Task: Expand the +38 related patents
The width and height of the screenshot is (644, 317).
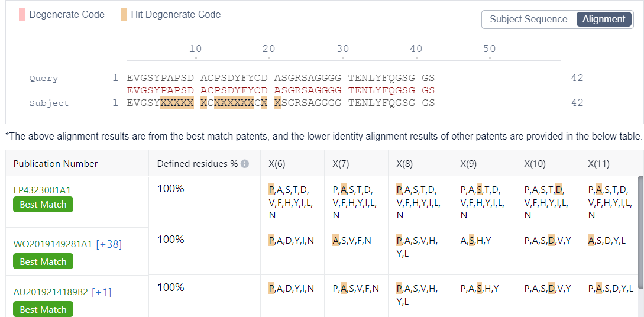Action: pyautogui.click(x=109, y=244)
